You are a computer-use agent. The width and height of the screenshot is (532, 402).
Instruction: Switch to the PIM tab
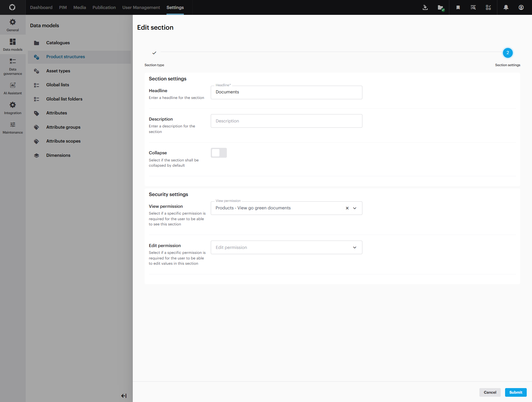pos(63,7)
